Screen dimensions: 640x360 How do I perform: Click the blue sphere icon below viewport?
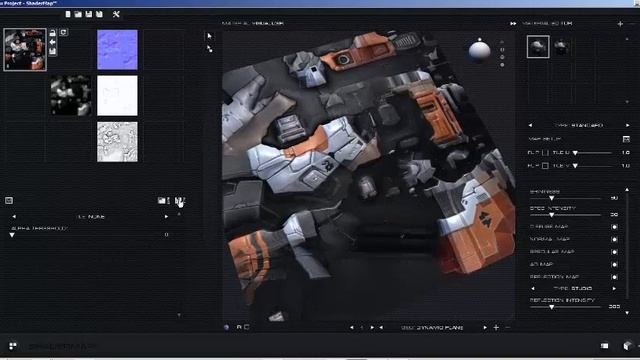pyautogui.click(x=227, y=327)
